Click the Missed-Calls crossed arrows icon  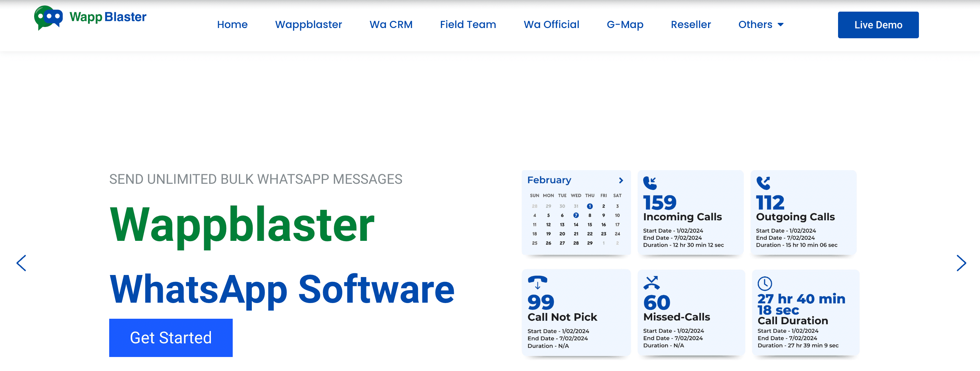[652, 284]
